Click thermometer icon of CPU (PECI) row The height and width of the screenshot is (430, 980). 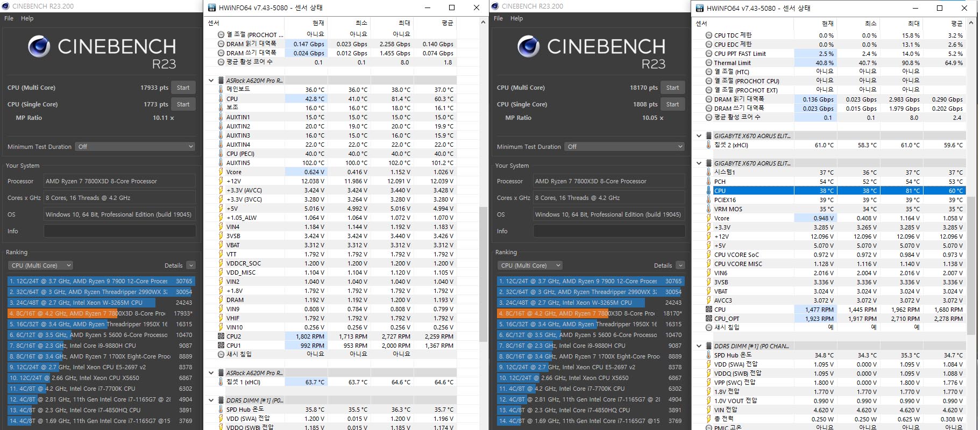pos(221,153)
